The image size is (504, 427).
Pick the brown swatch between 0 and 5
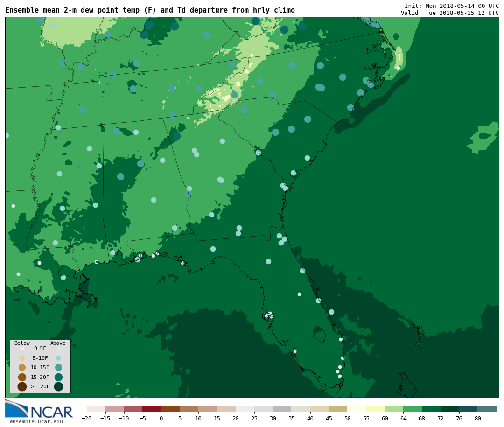point(170,409)
